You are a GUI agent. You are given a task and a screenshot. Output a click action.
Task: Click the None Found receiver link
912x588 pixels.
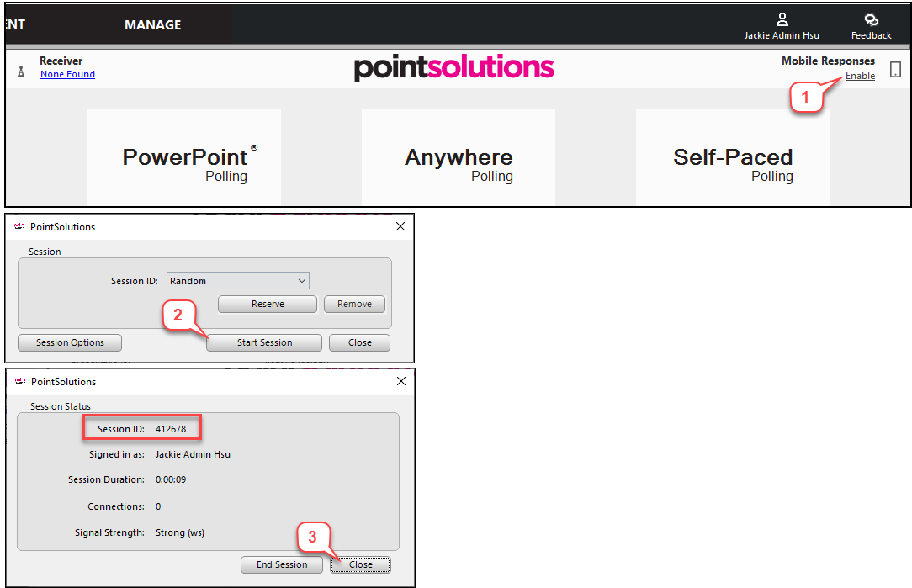67,74
